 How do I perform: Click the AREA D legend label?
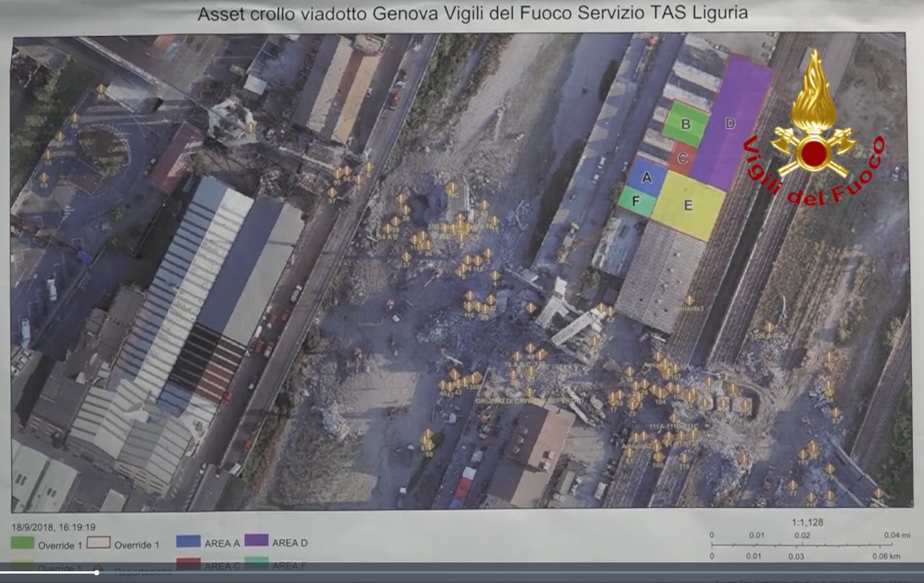pos(289,542)
